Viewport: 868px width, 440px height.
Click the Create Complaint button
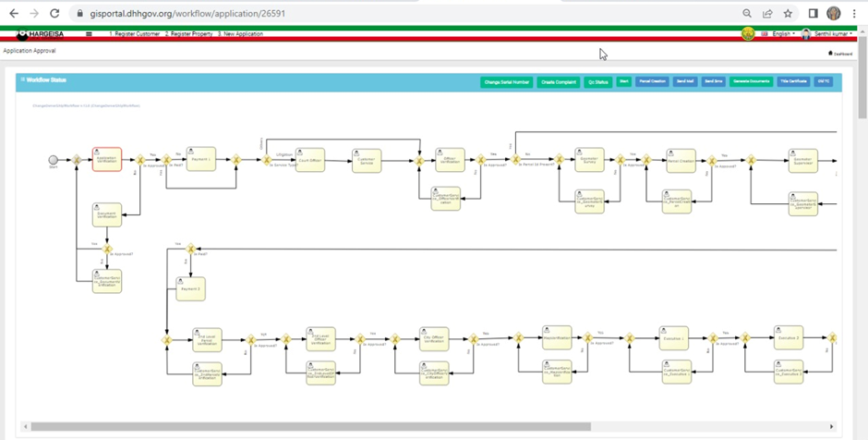pyautogui.click(x=559, y=82)
